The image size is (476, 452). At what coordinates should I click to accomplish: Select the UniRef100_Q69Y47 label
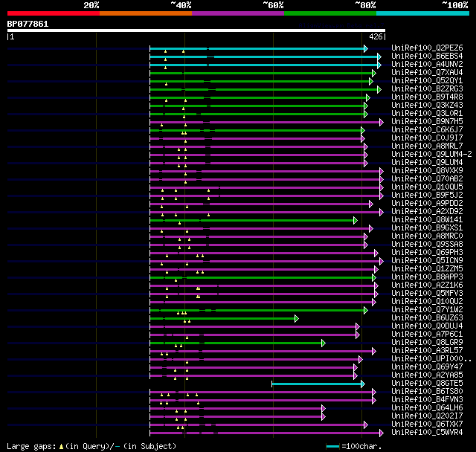pos(427,367)
